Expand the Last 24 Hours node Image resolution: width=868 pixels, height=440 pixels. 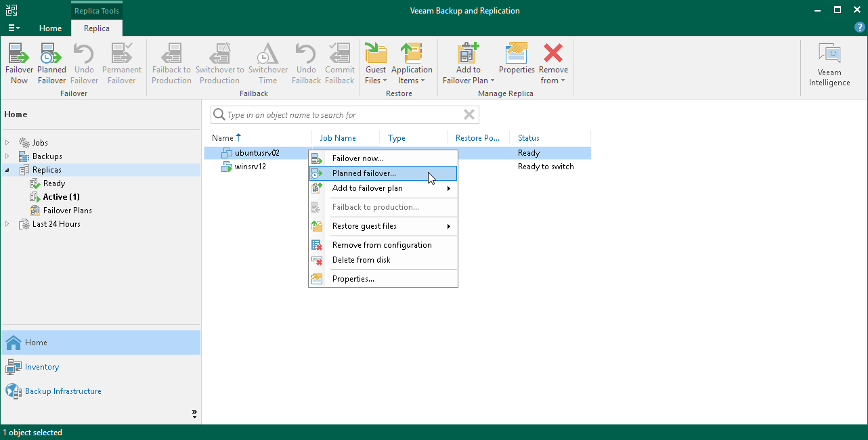pyautogui.click(x=7, y=224)
